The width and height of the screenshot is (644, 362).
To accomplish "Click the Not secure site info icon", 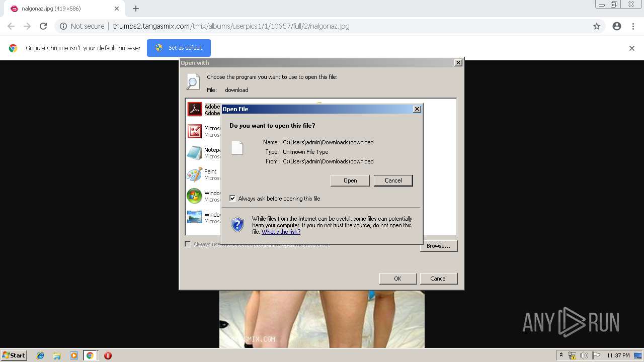I will (63, 26).
